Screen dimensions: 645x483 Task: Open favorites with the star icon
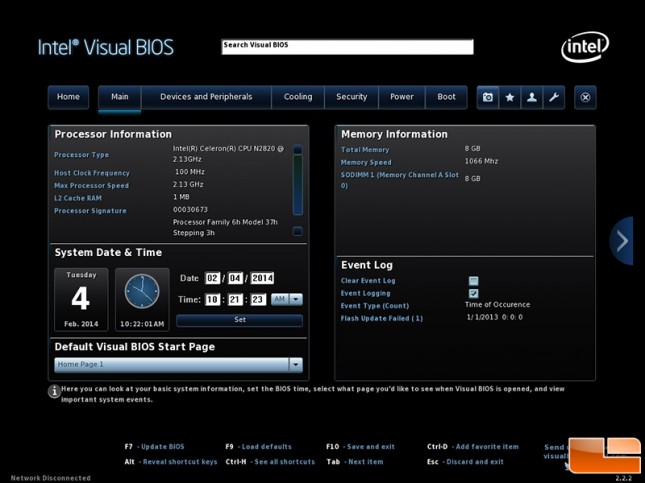[x=510, y=98]
